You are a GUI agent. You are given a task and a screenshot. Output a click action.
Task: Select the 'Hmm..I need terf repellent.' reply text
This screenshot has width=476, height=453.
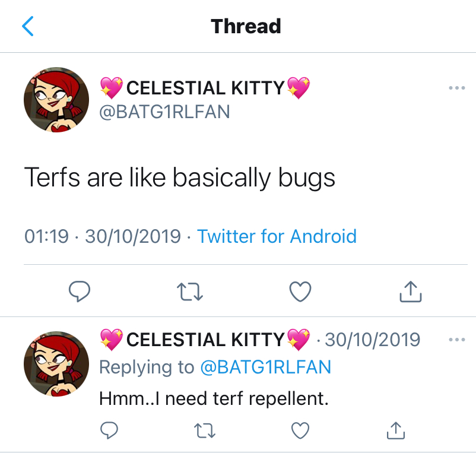coord(214,398)
